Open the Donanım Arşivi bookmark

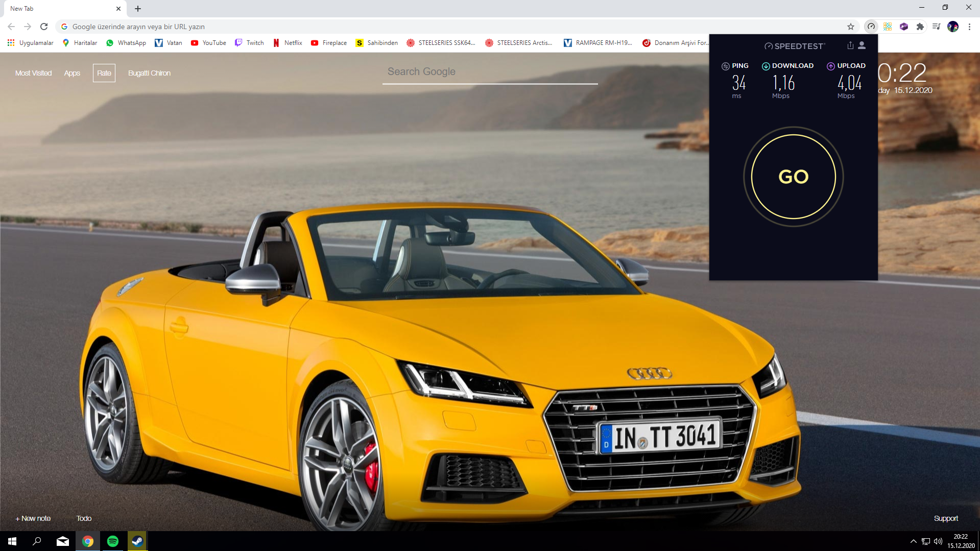pyautogui.click(x=675, y=43)
